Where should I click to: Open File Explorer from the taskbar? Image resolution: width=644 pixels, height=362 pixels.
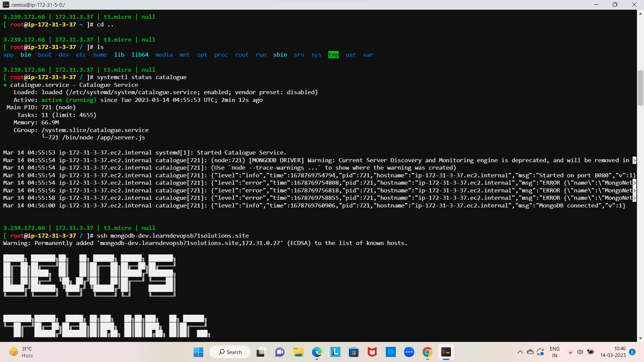(x=299, y=352)
